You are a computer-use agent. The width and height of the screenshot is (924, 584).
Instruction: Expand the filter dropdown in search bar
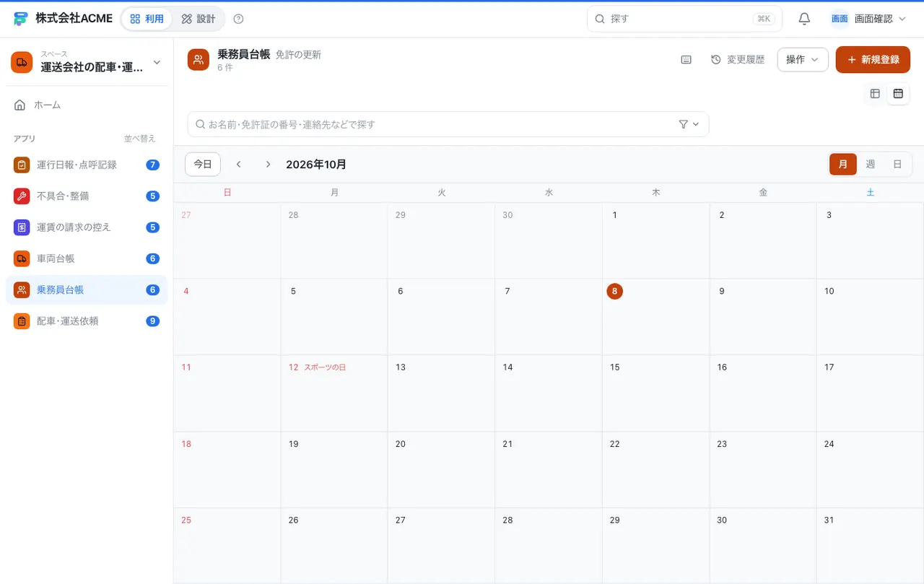[689, 124]
